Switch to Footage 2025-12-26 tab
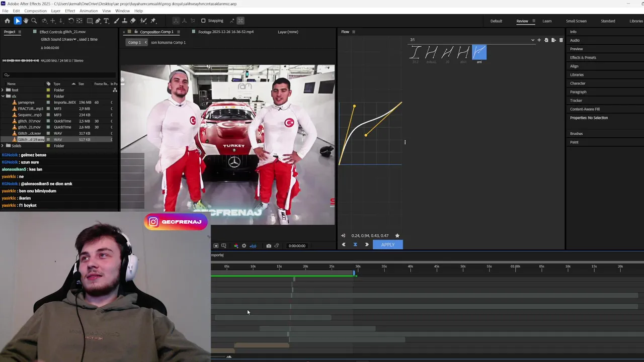The width and height of the screenshot is (644, 362). tap(226, 32)
